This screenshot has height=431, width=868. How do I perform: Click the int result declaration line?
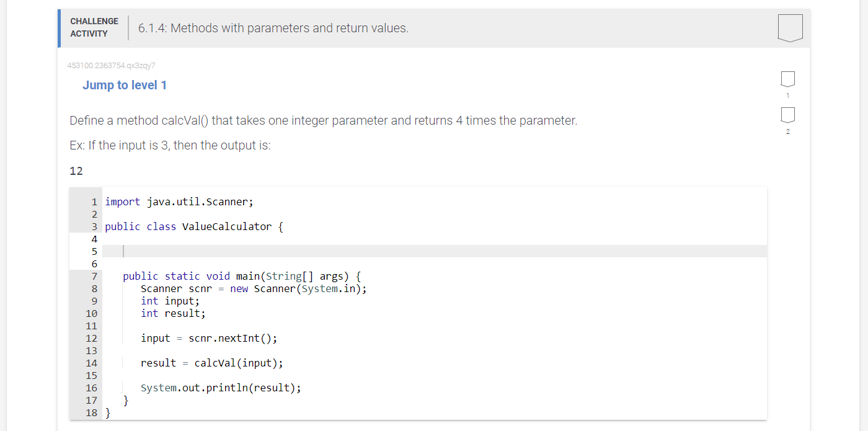pos(174,313)
